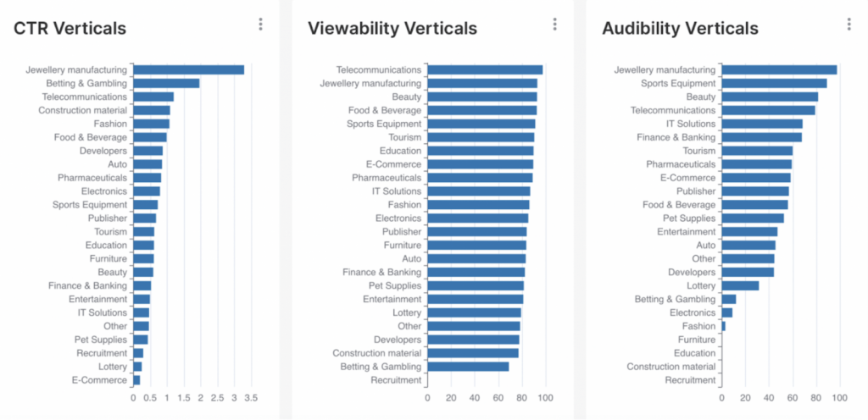Select the Beauty bar in Viewability chart
The width and height of the screenshot is (868, 420).
(482, 97)
